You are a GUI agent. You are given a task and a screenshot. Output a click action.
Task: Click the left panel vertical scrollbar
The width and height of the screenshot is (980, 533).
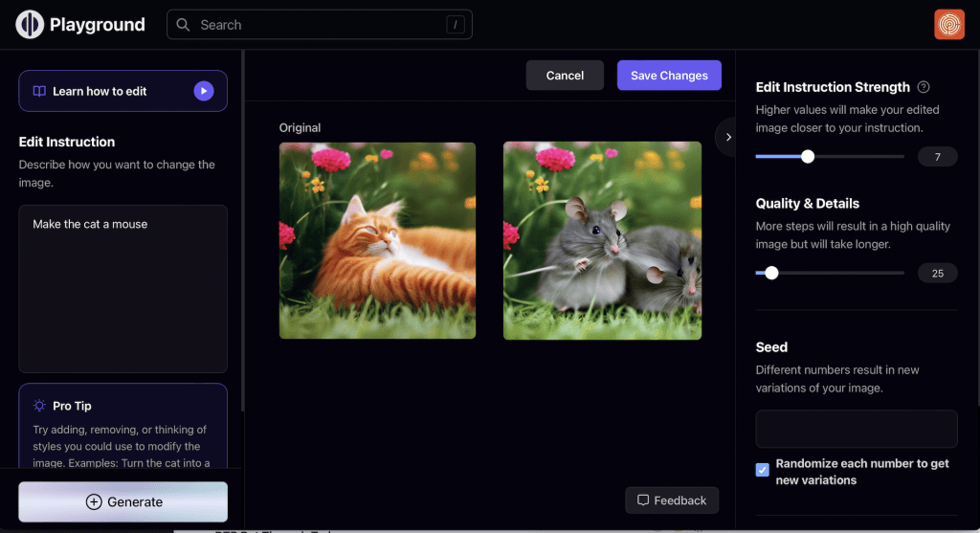pos(242,232)
